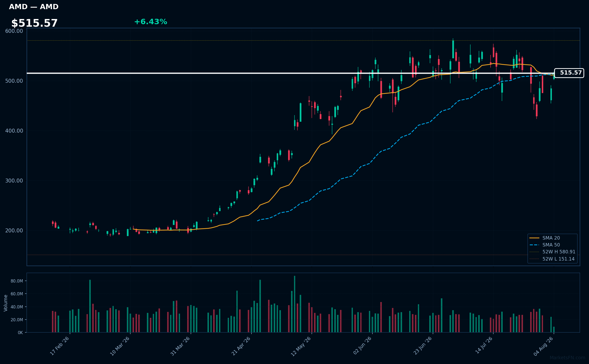Click the 500.00 price axis label
Viewport: 589px width, 364px height.
click(14, 81)
